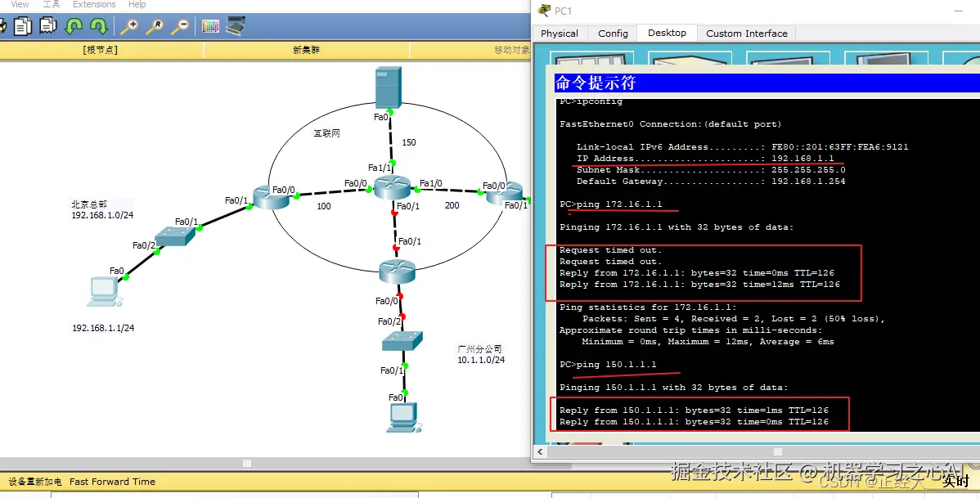Click the 广州分公司 10.1.1.0/24 label
This screenshot has width=980, height=498.
pyautogui.click(x=481, y=354)
